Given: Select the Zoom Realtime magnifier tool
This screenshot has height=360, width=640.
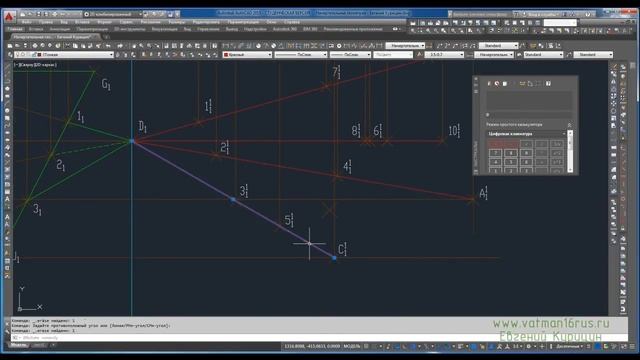Looking at the screenshot, I should (x=142, y=46).
